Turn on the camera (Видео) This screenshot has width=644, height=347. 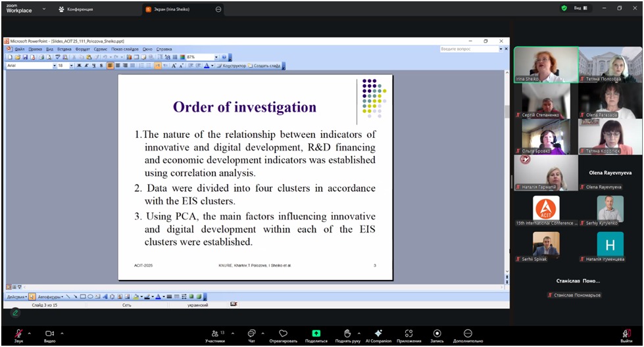[x=49, y=334]
